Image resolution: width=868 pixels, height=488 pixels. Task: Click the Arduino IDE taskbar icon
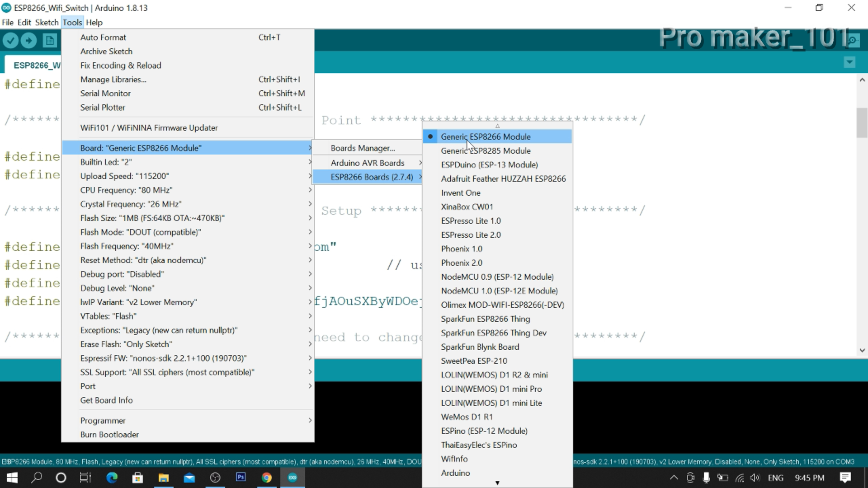[x=292, y=478]
